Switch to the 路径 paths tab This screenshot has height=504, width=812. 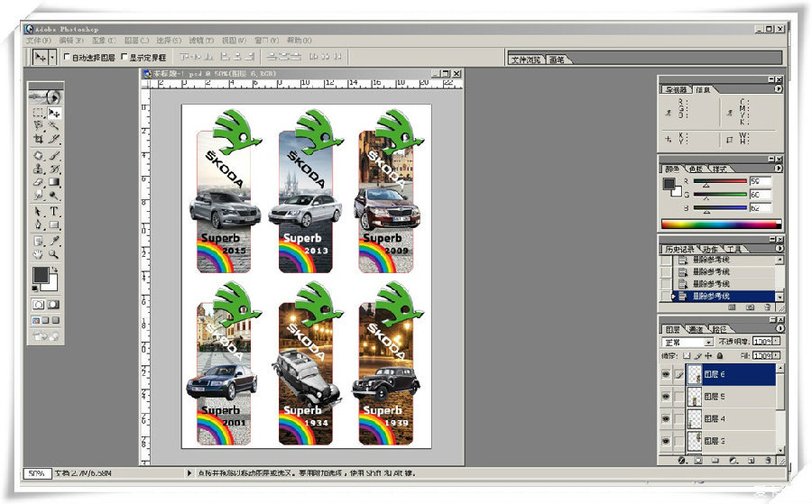point(719,329)
